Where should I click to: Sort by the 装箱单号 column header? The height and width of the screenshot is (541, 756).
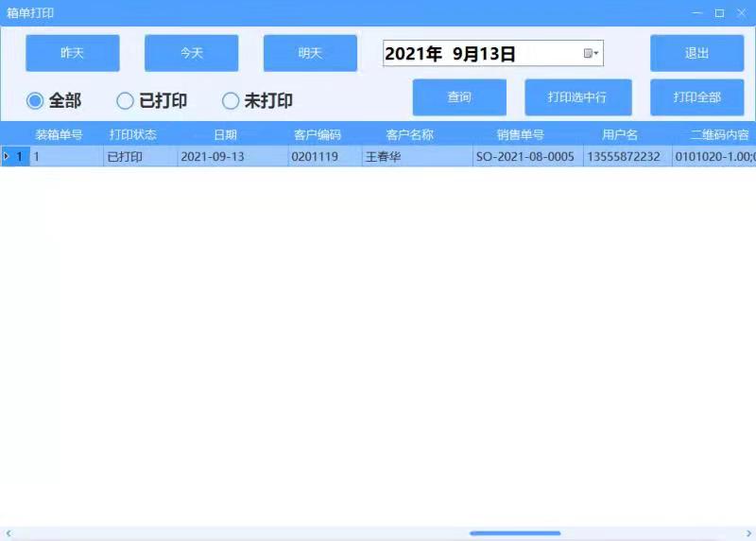(x=59, y=134)
